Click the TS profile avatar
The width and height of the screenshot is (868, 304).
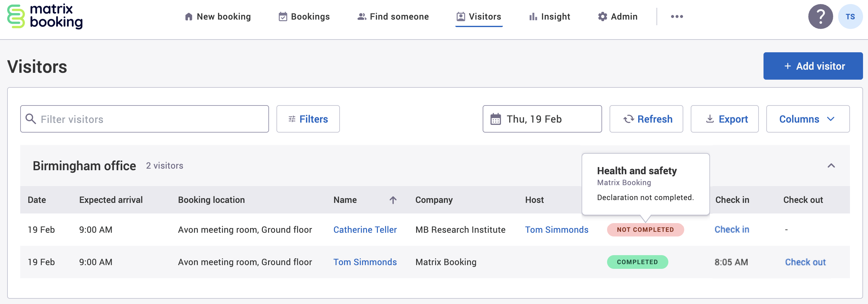tap(851, 16)
